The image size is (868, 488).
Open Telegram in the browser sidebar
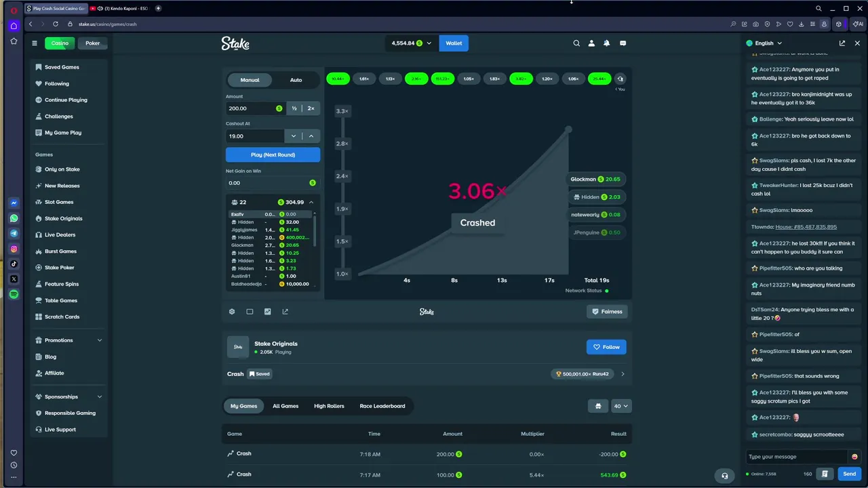pyautogui.click(x=14, y=233)
